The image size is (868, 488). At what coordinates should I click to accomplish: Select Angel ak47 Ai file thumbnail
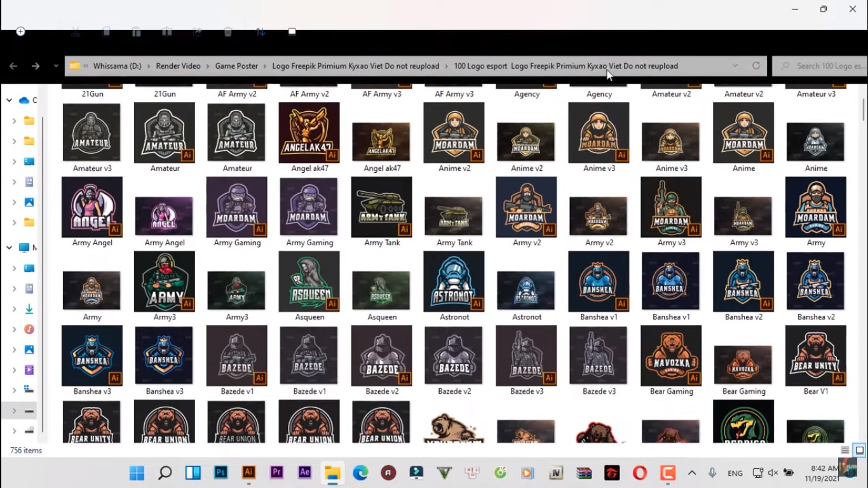click(x=309, y=133)
